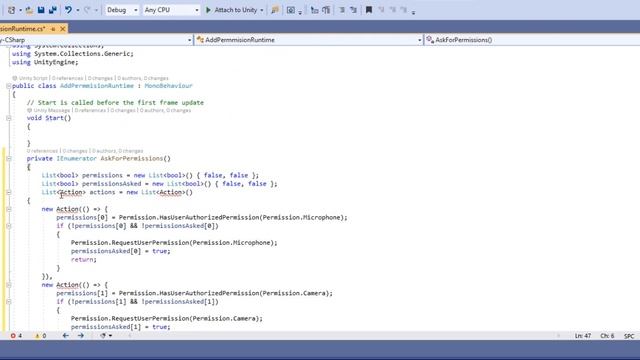Collapse the AddPermmisionRuntime class outline
Image resolution: width=640 pixels, height=360 pixels.
pos(9,86)
